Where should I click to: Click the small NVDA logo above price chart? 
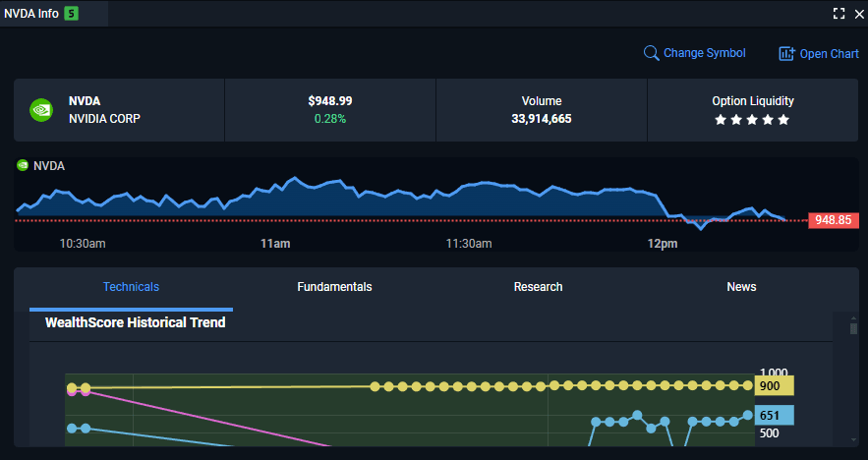pos(23,165)
